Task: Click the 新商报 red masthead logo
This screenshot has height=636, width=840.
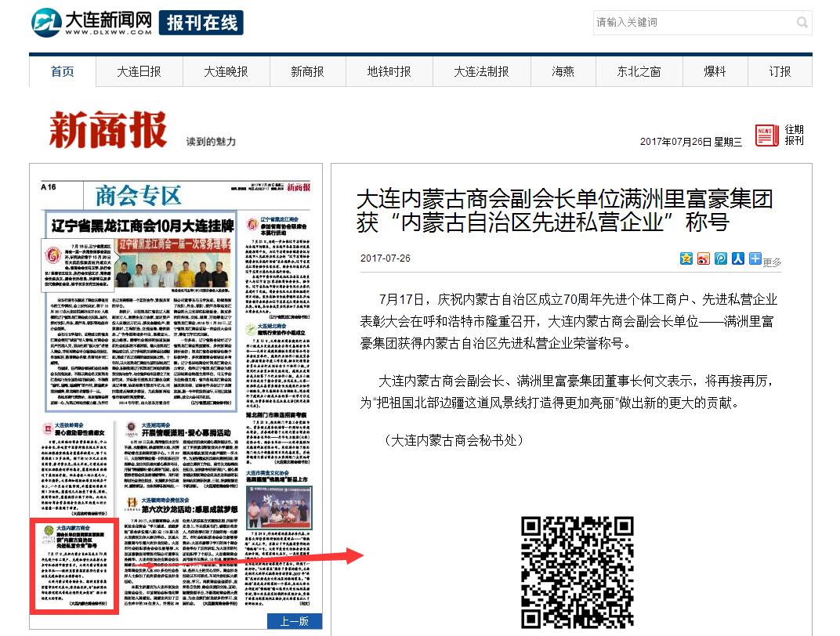Action: (107, 129)
